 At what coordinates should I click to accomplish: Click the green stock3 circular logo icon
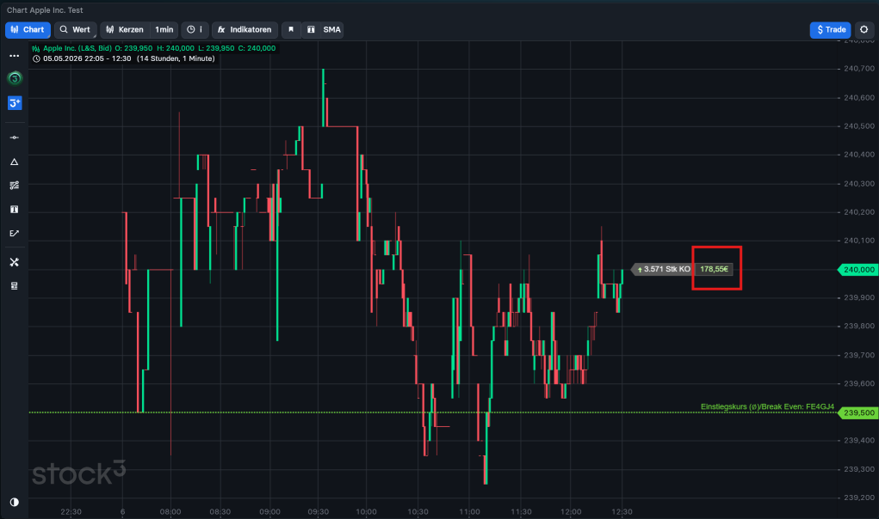[15, 78]
